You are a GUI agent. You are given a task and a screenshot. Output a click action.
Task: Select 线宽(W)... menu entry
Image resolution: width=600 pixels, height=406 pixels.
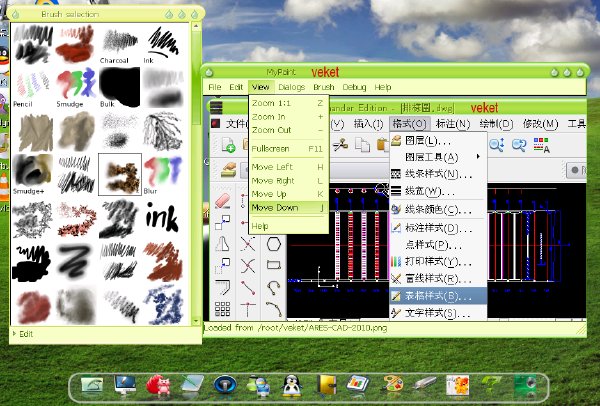[438, 191]
